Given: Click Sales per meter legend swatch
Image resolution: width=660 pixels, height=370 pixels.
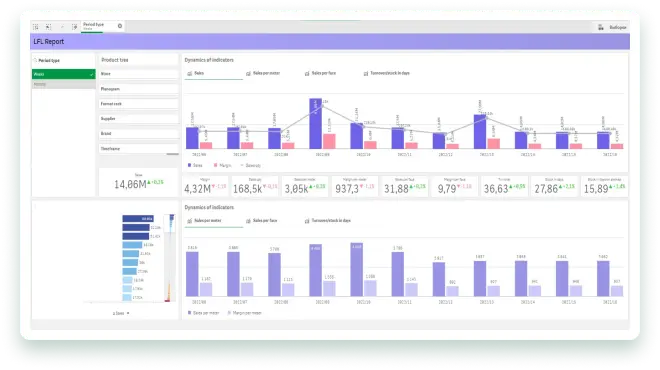Looking at the screenshot, I should (189, 313).
